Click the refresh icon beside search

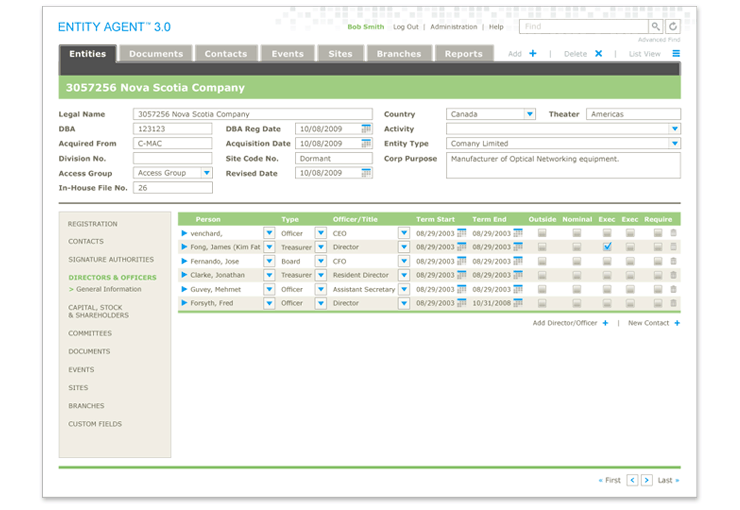673,27
